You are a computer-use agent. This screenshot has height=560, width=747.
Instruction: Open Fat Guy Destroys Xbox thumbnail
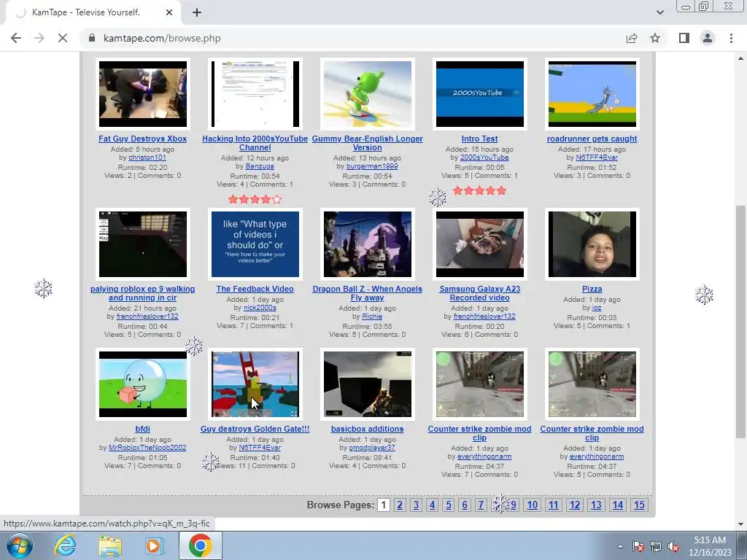point(143,94)
